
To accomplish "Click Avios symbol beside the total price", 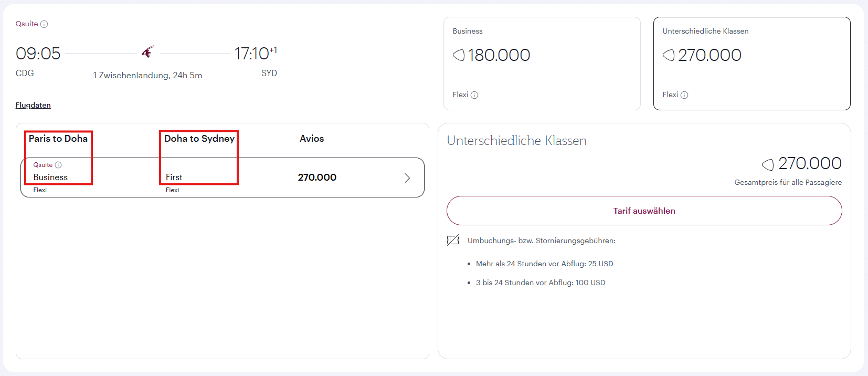I will point(768,164).
